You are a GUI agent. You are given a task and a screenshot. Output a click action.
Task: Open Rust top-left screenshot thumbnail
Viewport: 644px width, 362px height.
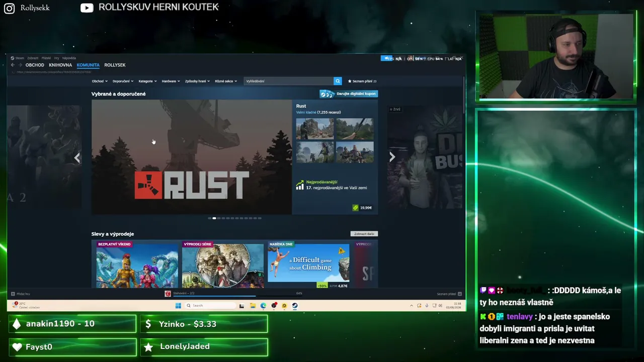point(315,129)
